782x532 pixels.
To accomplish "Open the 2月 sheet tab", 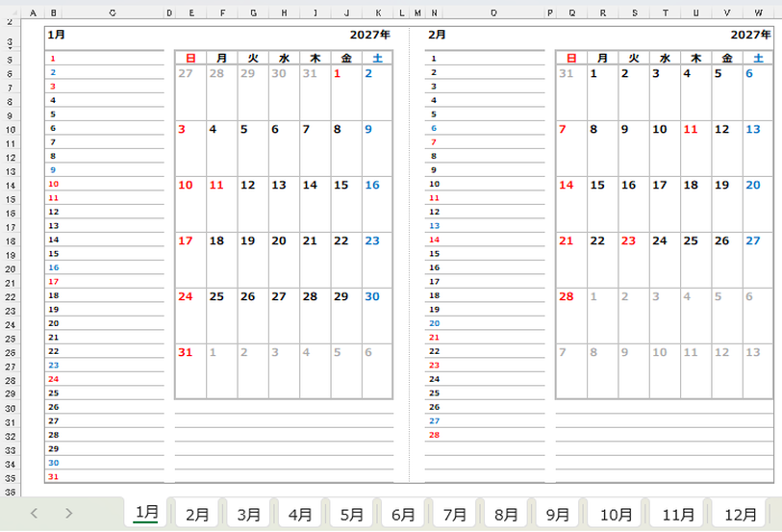I will (x=197, y=514).
